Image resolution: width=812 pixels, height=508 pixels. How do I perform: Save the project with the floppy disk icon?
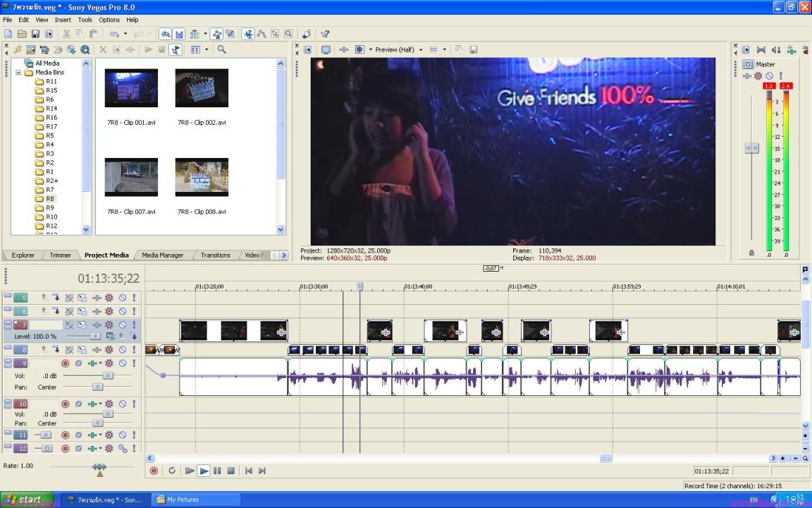[35, 34]
